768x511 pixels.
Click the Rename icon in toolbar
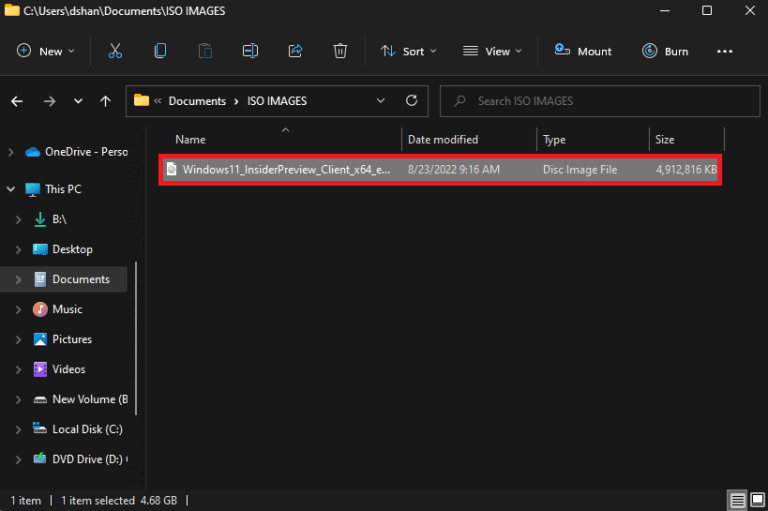point(250,51)
